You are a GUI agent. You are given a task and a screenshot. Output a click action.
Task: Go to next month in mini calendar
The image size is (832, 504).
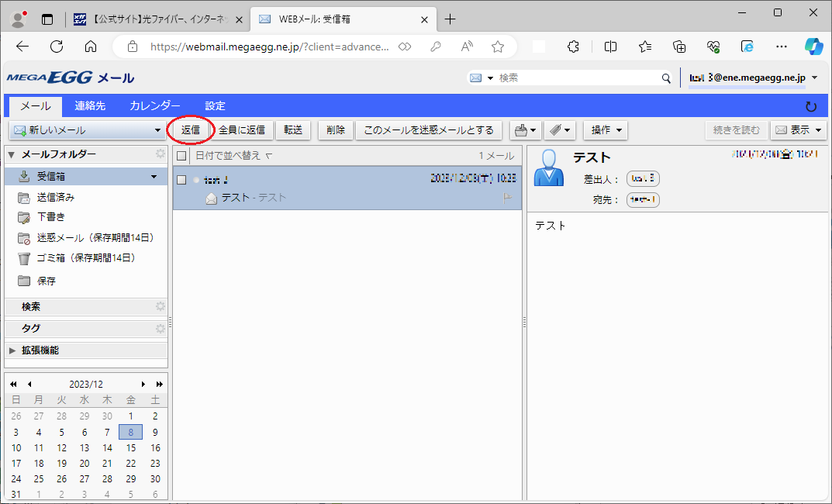point(143,384)
